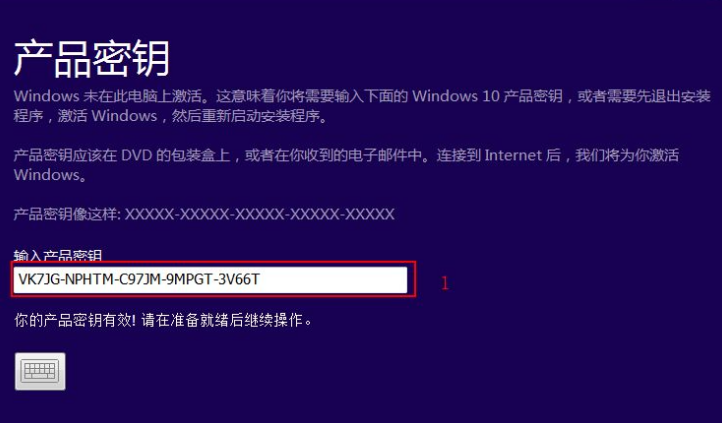
Task: Place cursor on 9MPGT key segment
Action: click(x=189, y=279)
